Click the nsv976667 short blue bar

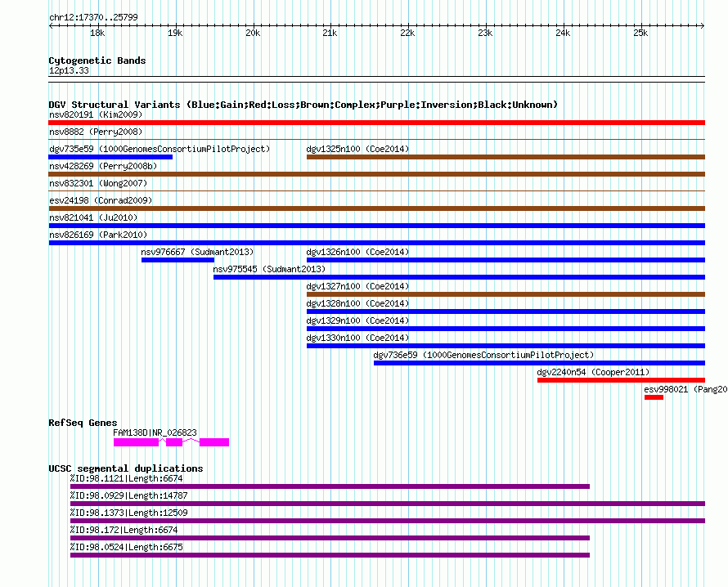[178, 260]
